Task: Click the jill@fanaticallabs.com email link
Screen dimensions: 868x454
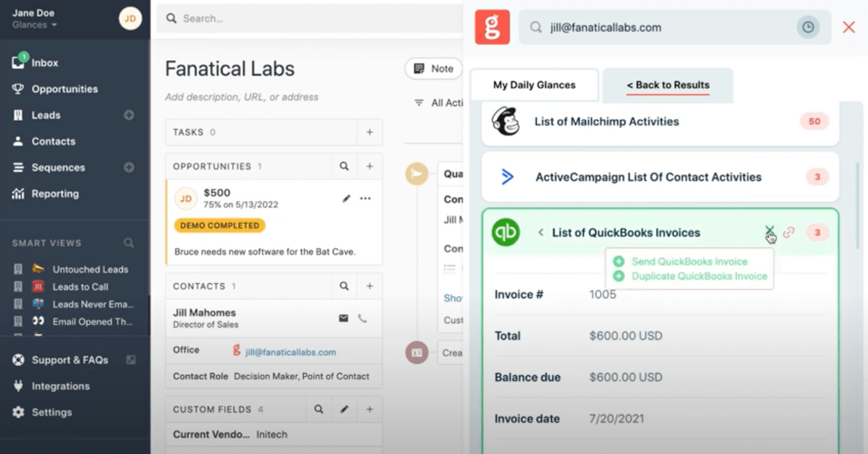Action: [291, 352]
